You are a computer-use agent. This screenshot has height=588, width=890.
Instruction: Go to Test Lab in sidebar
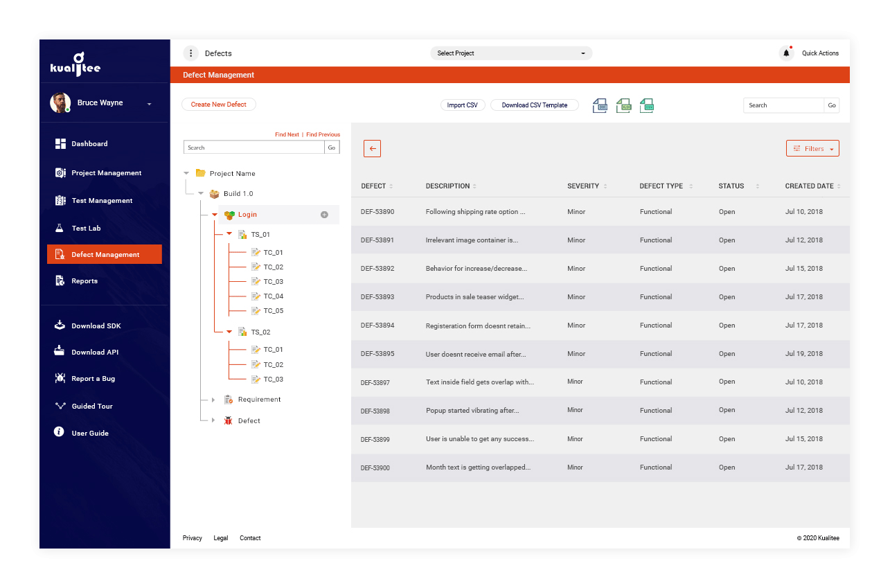pos(86,228)
